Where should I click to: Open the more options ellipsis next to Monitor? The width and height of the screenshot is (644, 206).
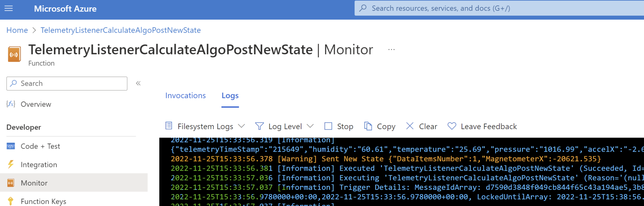pos(391,49)
